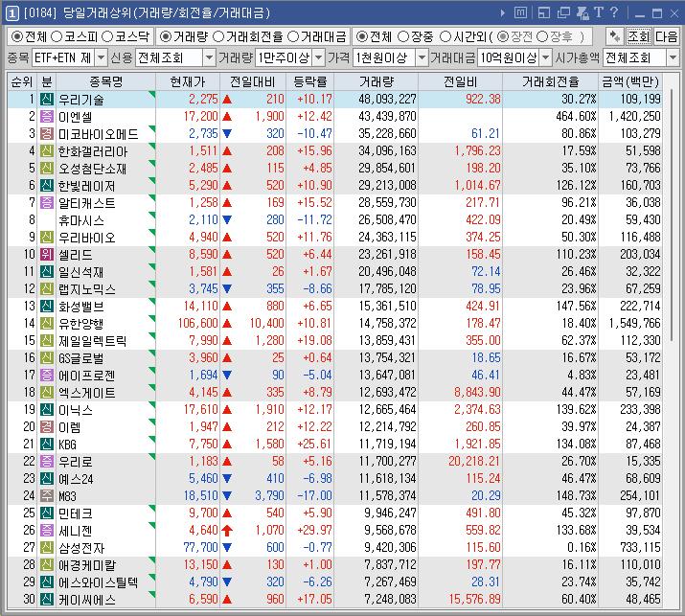The width and height of the screenshot is (685, 616).
Task: Click the 경 badge on the 미코바이오메드 row
Action: (x=47, y=134)
